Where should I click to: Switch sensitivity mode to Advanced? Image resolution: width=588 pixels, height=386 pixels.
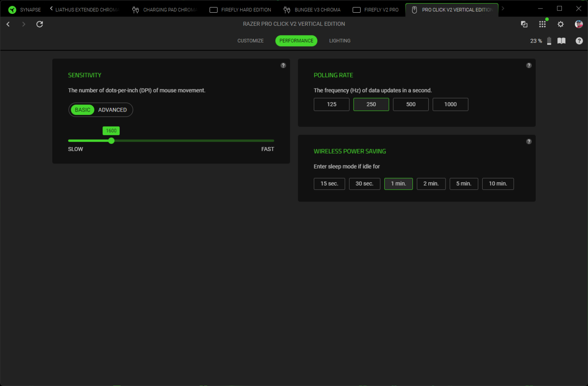[112, 110]
